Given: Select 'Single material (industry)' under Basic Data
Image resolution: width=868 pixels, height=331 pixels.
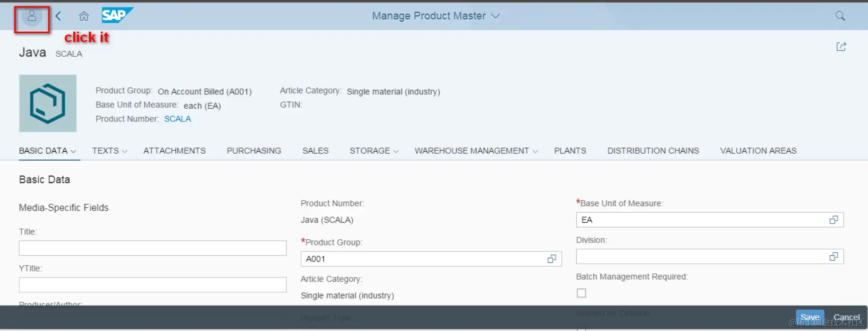Looking at the screenshot, I should pyautogui.click(x=347, y=296).
